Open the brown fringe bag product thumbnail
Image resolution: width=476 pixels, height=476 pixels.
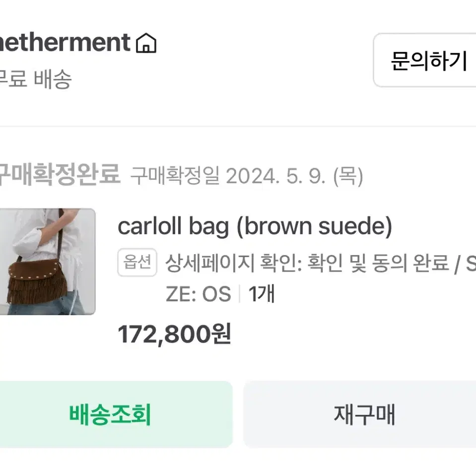click(48, 262)
